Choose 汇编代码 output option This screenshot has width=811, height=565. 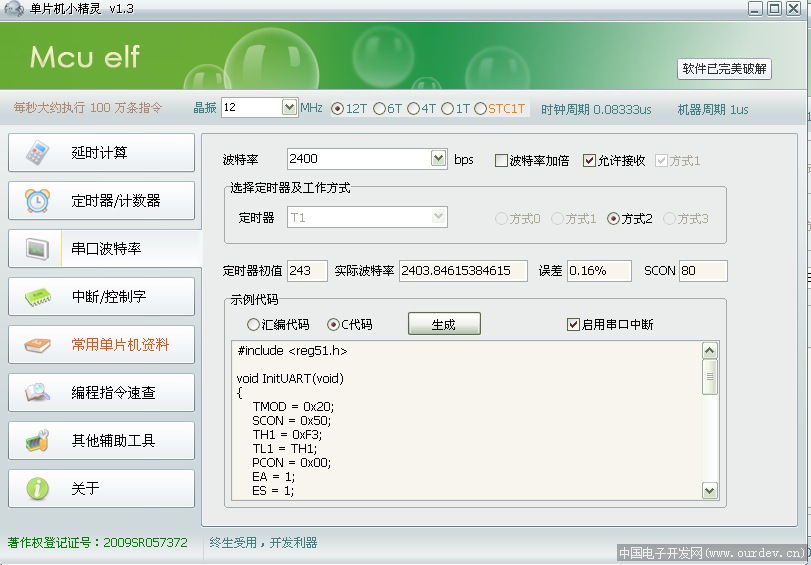point(253,324)
